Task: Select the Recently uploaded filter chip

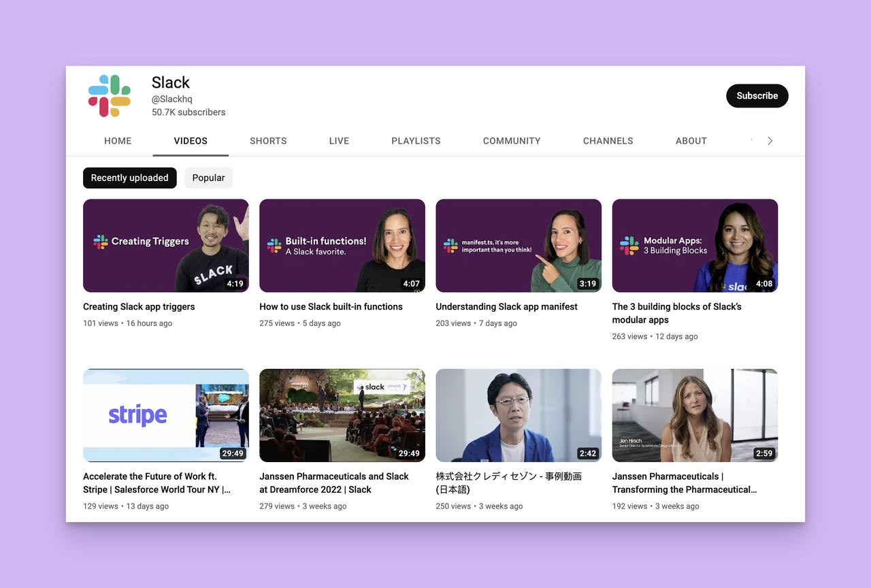Action: [129, 178]
